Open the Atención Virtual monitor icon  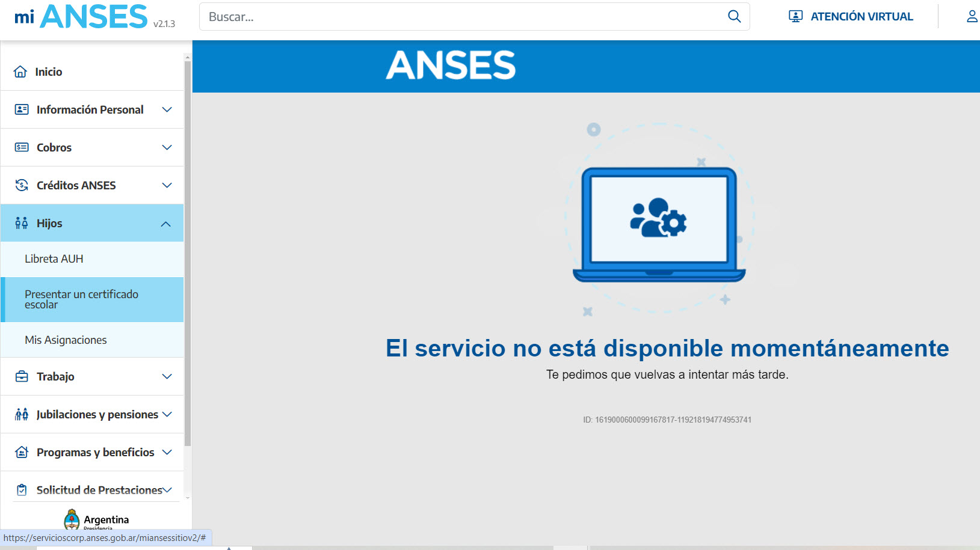pyautogui.click(x=796, y=16)
